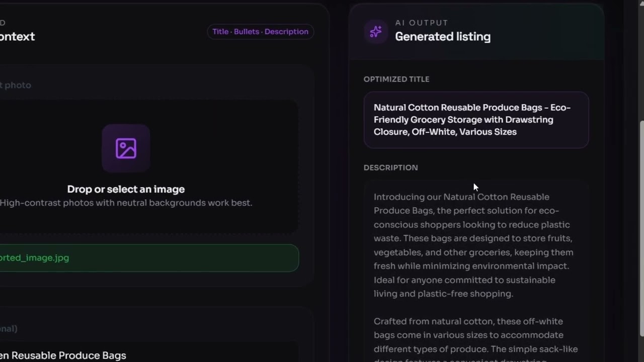This screenshot has width=644, height=362.
Task: Click the high-contrast photos hint text
Action: coord(126,203)
